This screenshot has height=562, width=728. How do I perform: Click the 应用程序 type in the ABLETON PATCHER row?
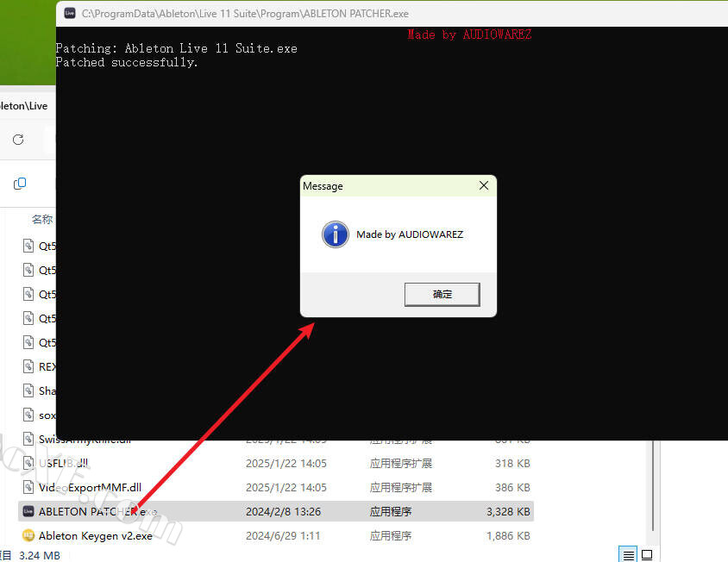coord(391,511)
